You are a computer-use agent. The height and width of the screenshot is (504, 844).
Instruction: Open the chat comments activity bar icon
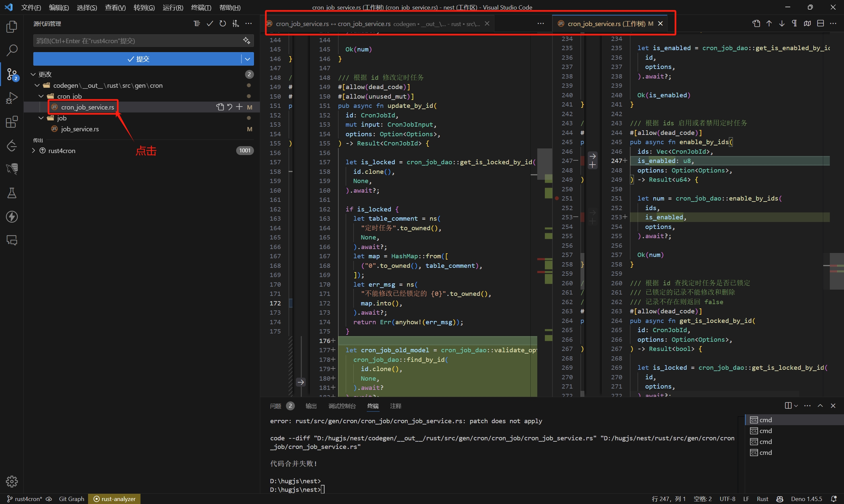(x=12, y=240)
